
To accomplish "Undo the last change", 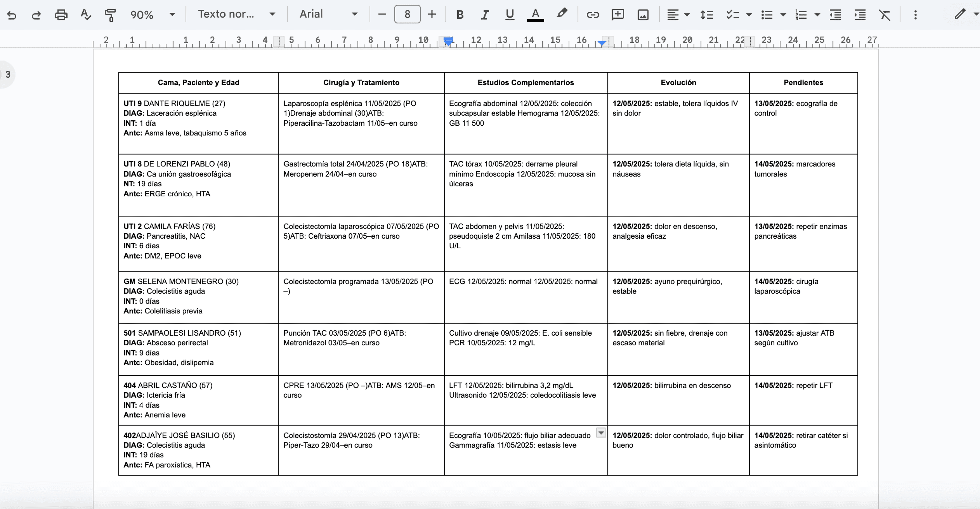I will click(x=12, y=15).
